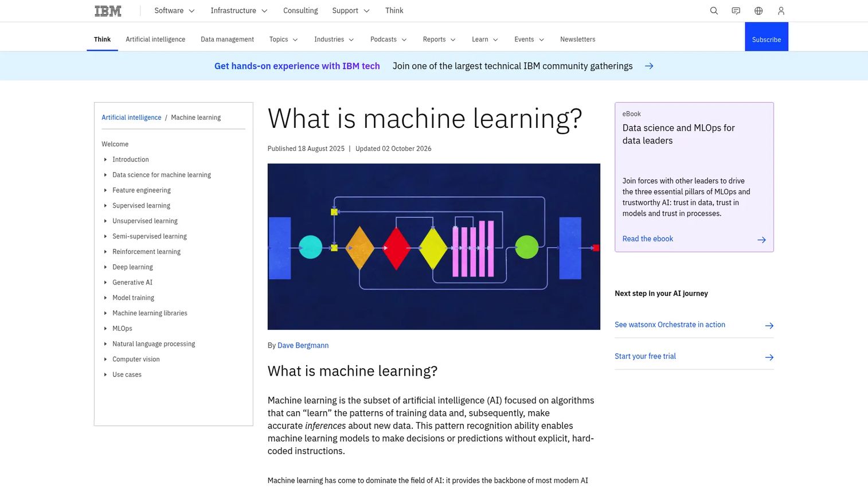Click arrow beside See watsonx Orchestrate
868x488 pixels.
769,325
